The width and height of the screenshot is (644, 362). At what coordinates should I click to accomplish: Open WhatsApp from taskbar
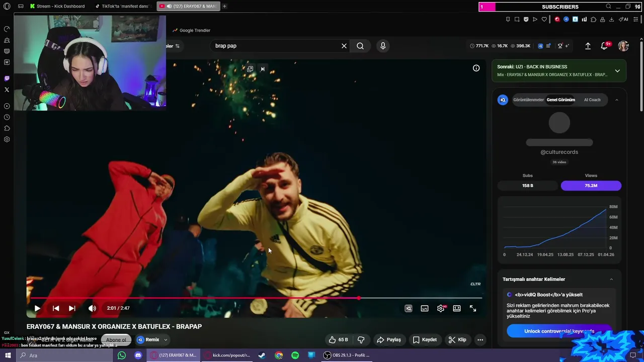point(122,355)
